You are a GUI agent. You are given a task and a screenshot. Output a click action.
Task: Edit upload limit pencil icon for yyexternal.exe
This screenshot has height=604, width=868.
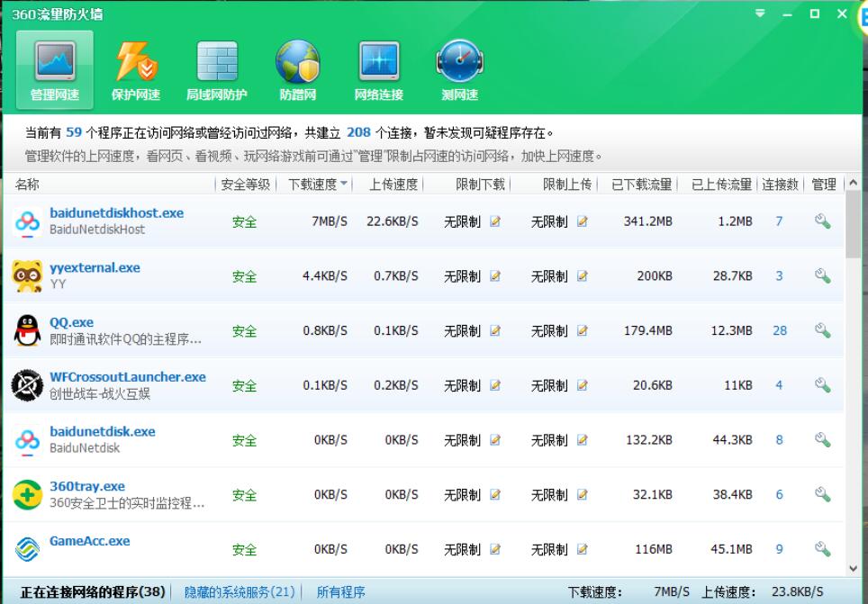[x=583, y=276]
